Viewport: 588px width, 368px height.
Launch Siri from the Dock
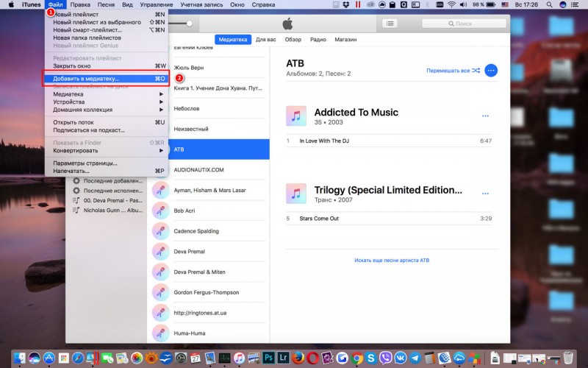[x=34, y=358]
